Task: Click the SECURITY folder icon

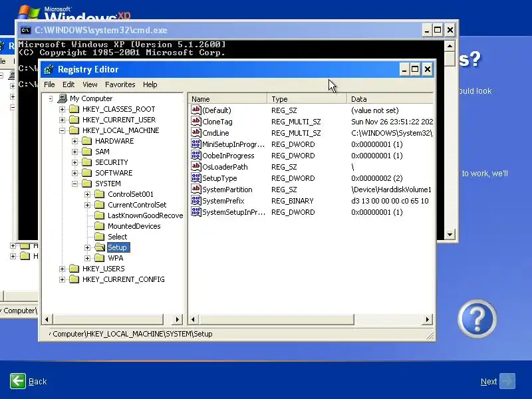Action: coord(87,162)
